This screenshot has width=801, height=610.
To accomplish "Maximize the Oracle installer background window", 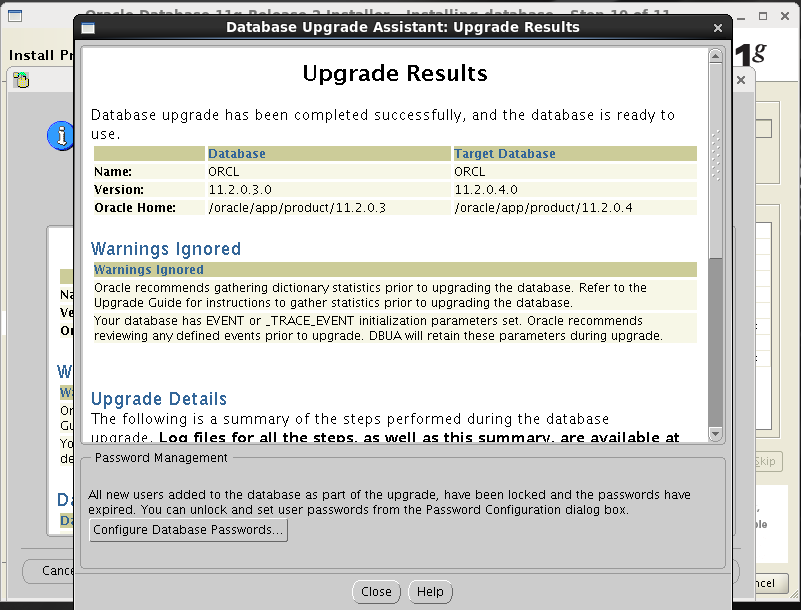I will tap(763, 16).
